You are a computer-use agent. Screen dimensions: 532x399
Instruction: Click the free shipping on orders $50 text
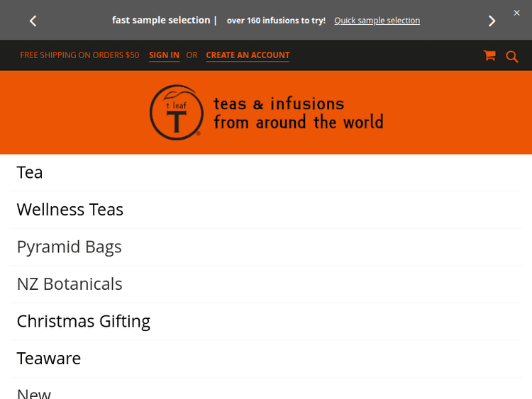79,55
